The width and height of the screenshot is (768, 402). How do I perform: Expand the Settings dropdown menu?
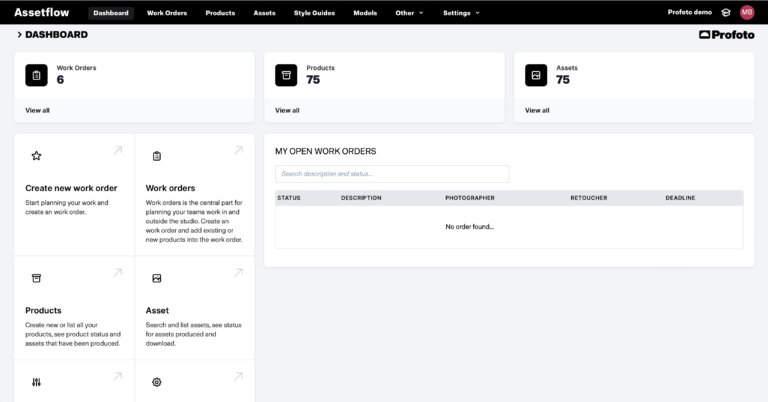[461, 13]
